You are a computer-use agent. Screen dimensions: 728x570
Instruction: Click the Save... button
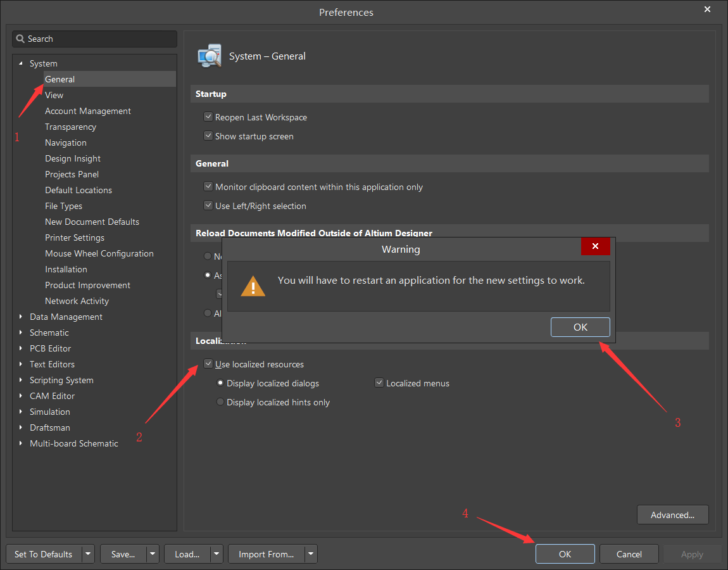123,554
